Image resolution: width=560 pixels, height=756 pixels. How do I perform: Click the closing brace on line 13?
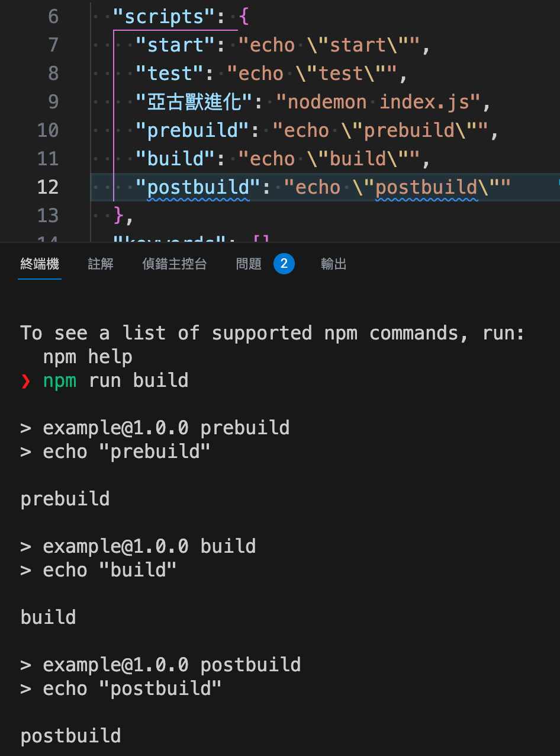[118, 216]
